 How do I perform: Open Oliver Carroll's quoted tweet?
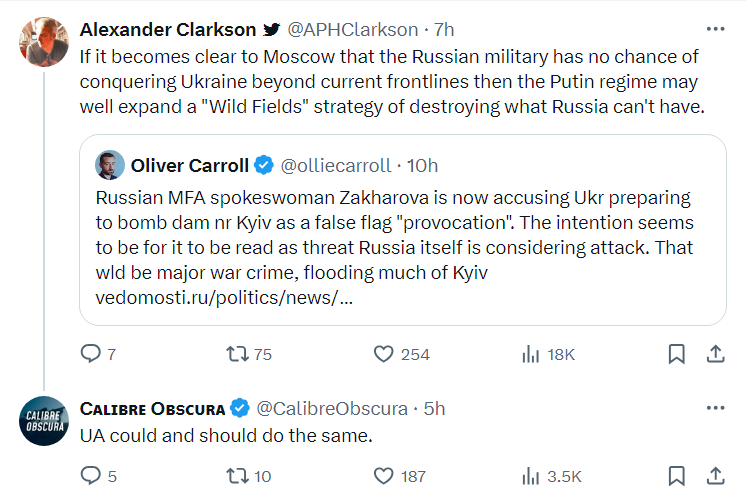tap(402, 240)
